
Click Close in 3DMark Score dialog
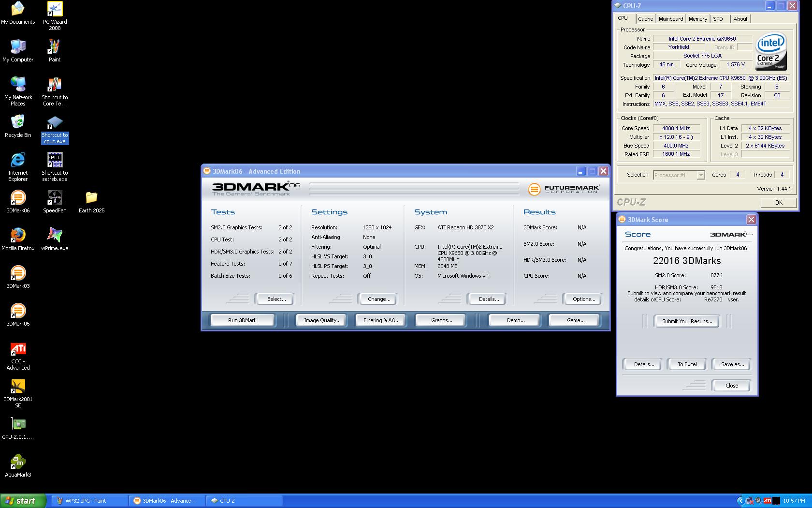coord(731,386)
